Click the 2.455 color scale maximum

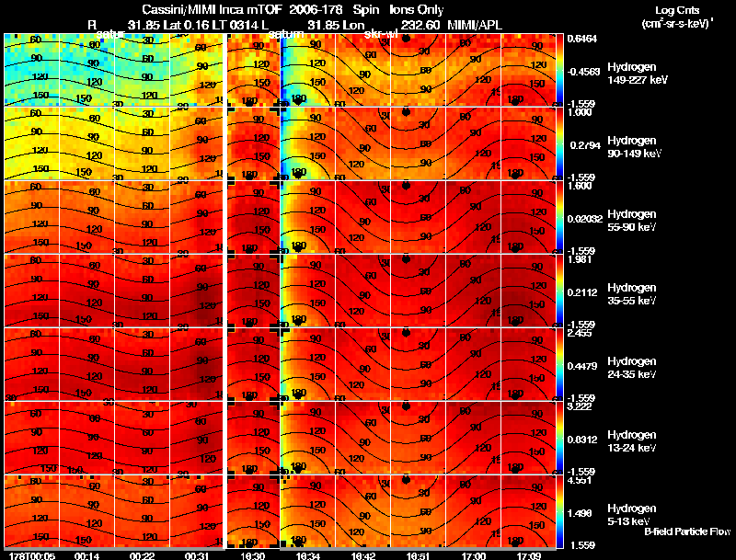[581, 334]
